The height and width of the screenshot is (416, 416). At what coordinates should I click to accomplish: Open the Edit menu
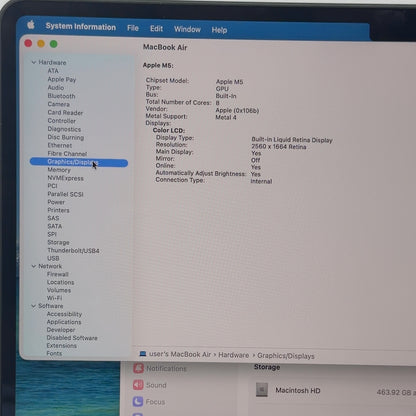[156, 29]
